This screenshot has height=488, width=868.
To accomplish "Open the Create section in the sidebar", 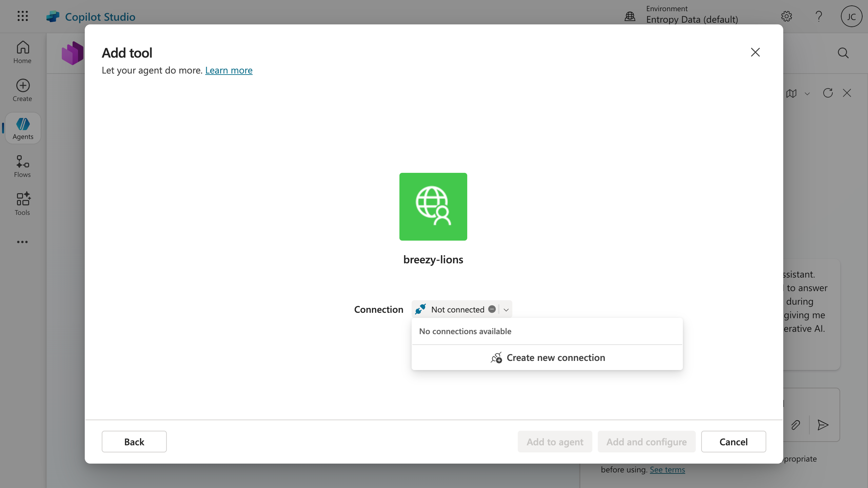I will coord(22,89).
